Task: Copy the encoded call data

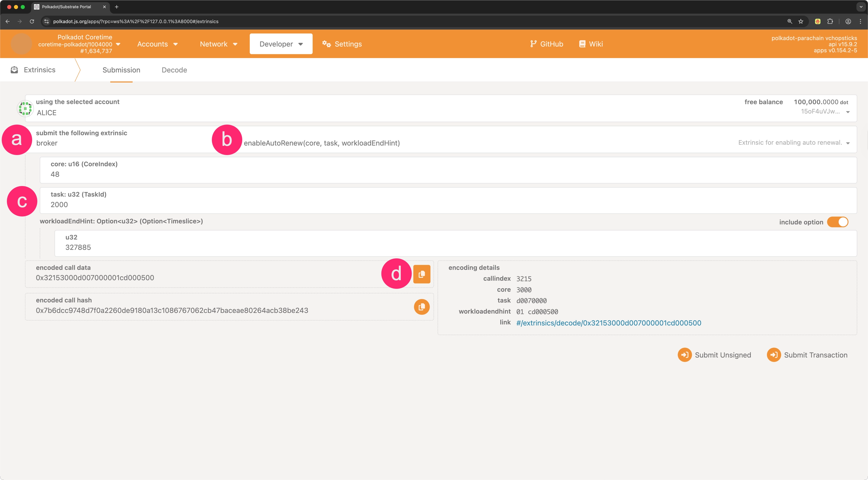Action: (422, 274)
